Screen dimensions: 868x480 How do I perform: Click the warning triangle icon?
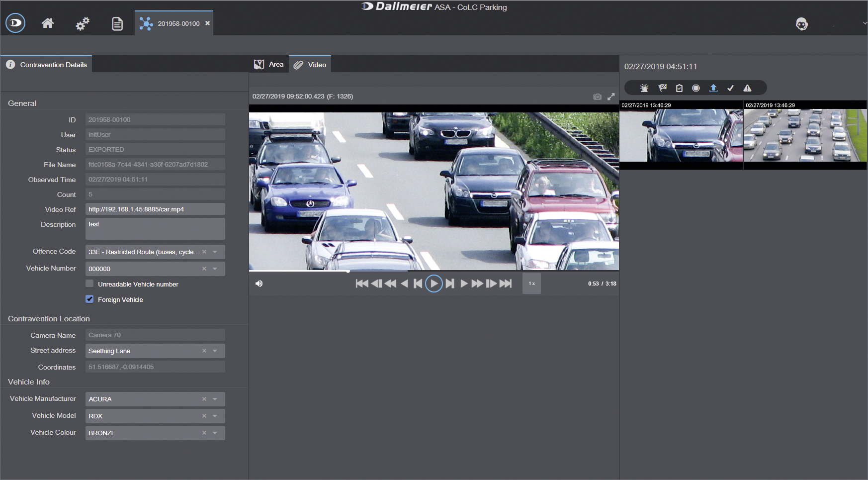click(x=747, y=88)
